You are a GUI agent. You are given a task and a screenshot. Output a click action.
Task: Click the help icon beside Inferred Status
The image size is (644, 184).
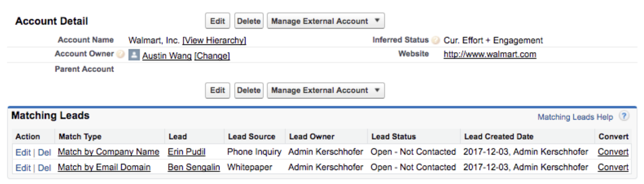coord(436,40)
